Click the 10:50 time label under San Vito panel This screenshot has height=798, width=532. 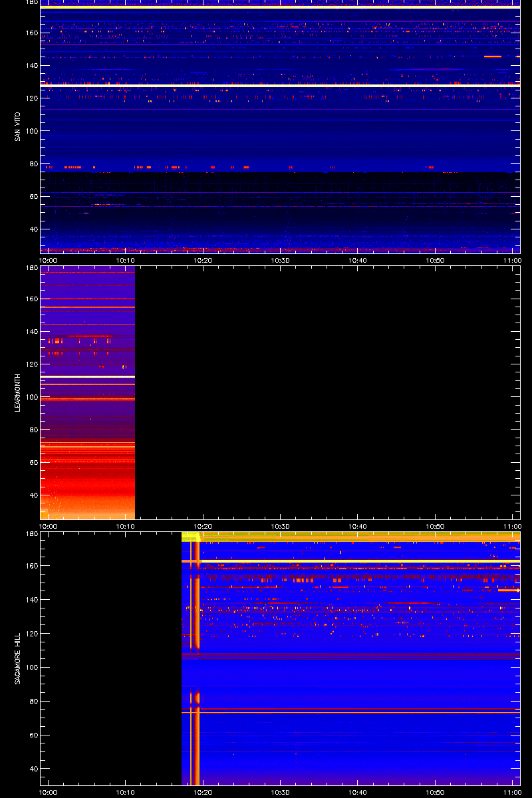coord(435,261)
